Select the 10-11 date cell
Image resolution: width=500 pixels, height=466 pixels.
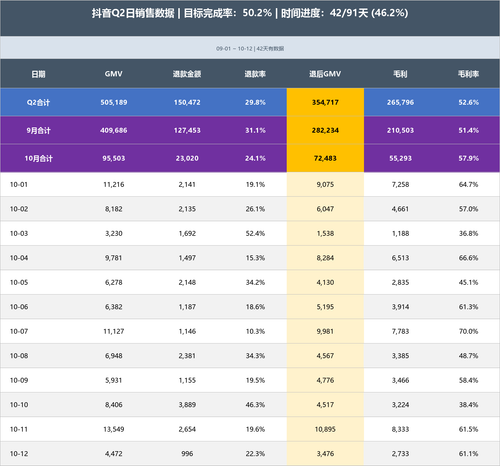(19, 429)
